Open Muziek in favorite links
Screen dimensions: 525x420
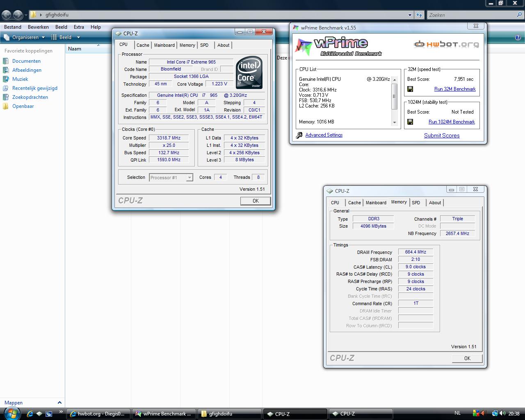[x=20, y=79]
